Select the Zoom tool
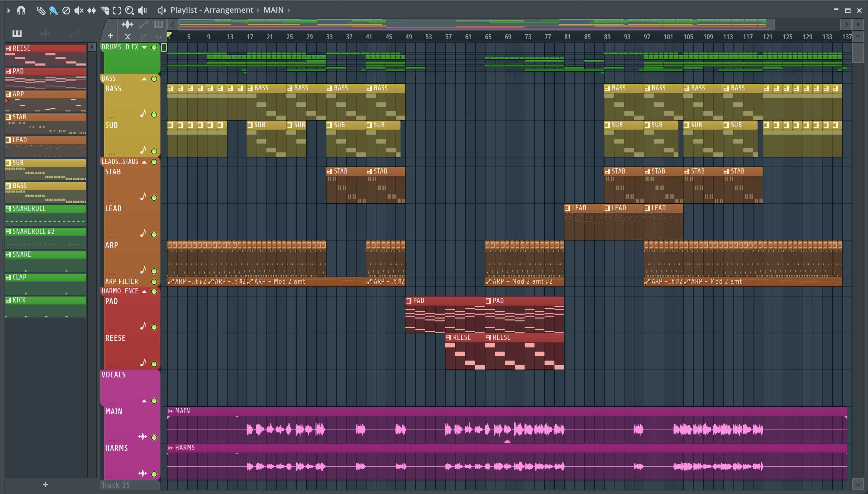 point(129,11)
